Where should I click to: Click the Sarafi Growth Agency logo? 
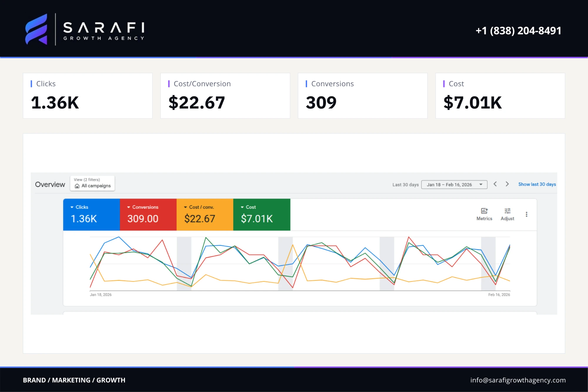point(85,29)
